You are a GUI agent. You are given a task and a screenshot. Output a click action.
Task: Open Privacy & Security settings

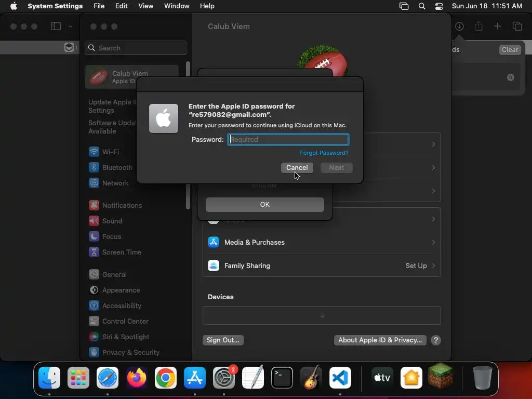point(124,353)
